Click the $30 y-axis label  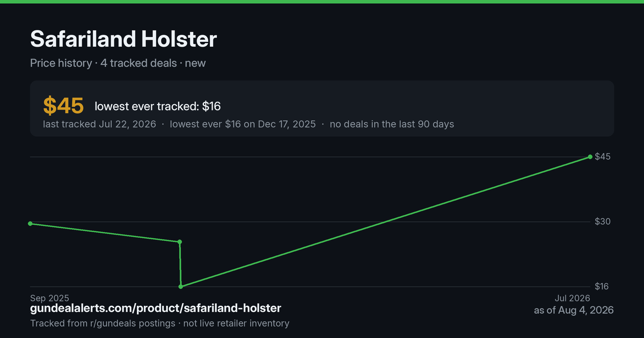pyautogui.click(x=602, y=222)
